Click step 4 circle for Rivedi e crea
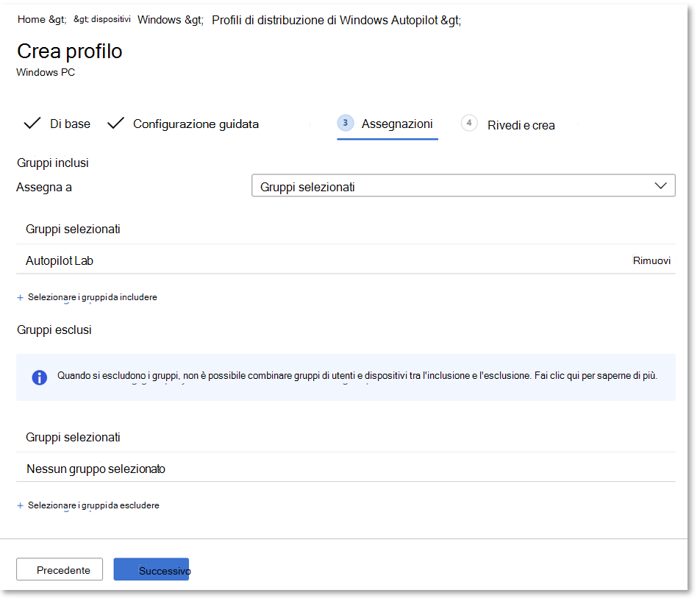 pyautogui.click(x=469, y=123)
